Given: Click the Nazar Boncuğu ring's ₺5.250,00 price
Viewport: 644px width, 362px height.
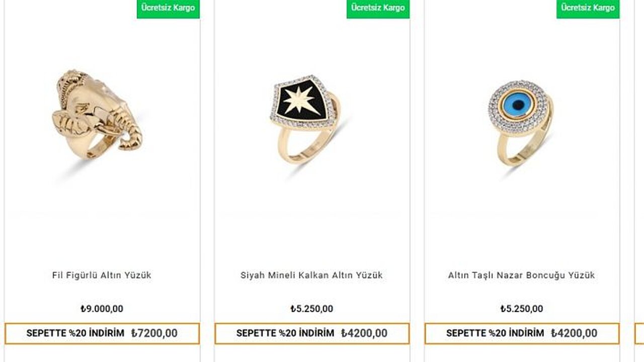Looking at the screenshot, I should 521,309.
